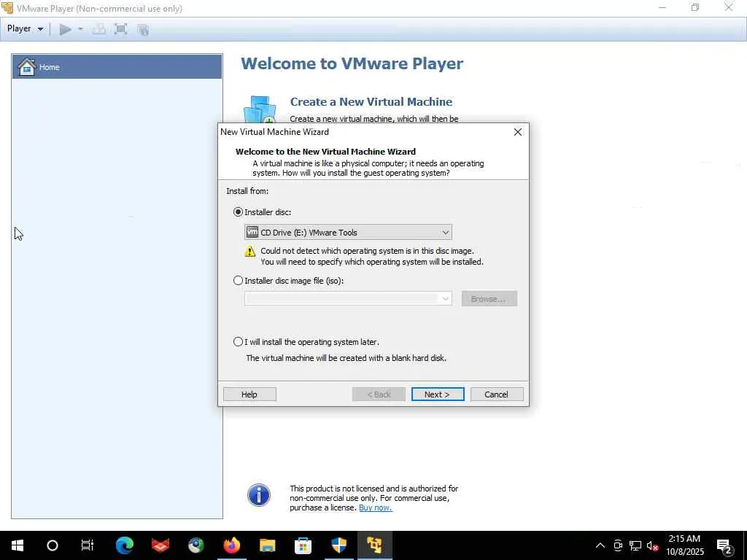Click the new virtual machine icon behind the wizard
Screen dimensions: 747x560
click(x=260, y=109)
